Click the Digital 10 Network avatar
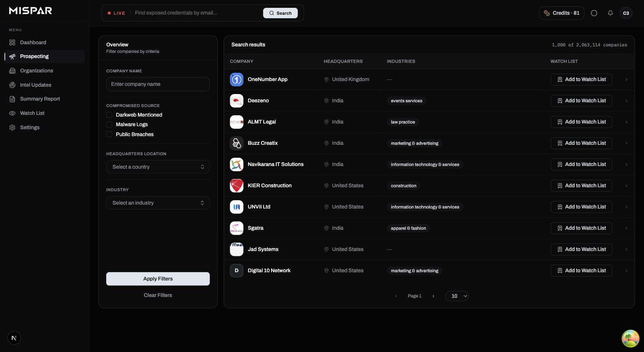Viewport: 644px width, 352px height. (x=236, y=271)
